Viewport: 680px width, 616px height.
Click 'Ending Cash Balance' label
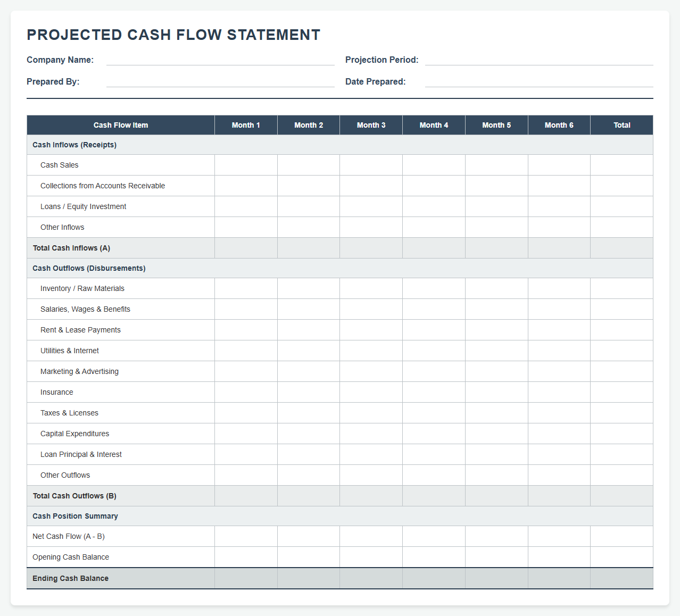click(x=70, y=578)
